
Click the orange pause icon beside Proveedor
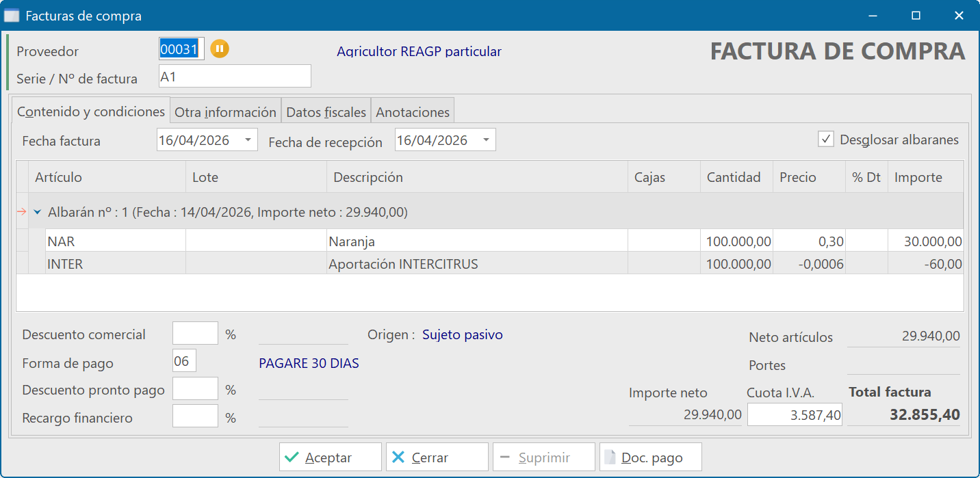pos(220,49)
